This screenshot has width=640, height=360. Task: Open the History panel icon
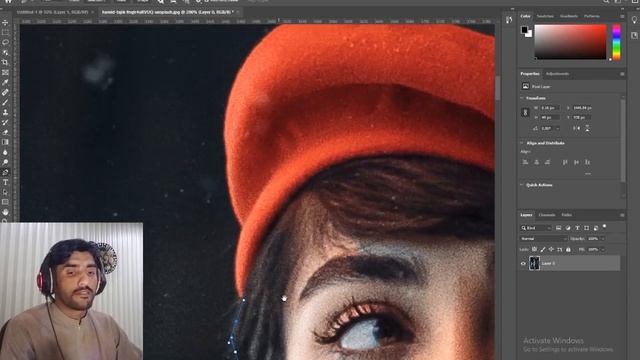click(x=509, y=20)
